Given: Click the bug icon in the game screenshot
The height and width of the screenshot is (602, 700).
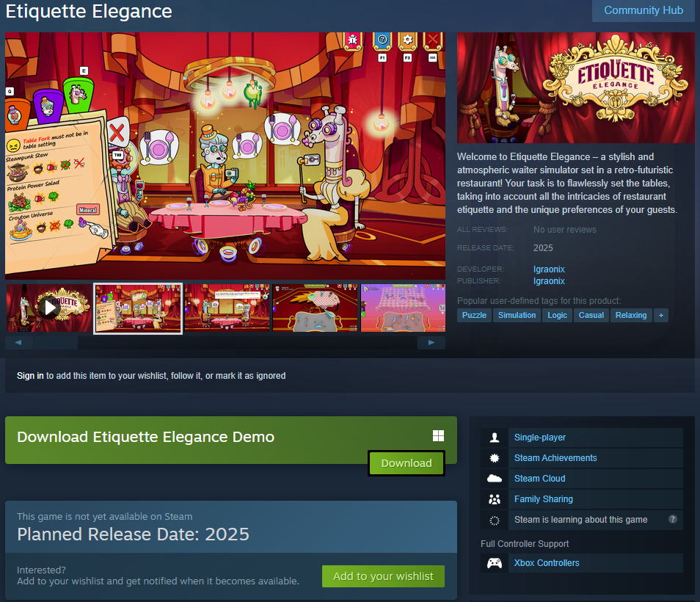Looking at the screenshot, I should [x=353, y=40].
